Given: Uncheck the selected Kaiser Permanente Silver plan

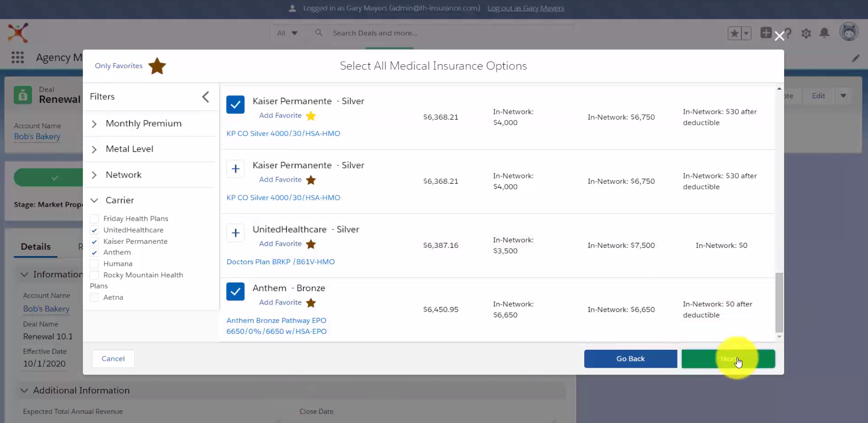Looking at the screenshot, I should [x=235, y=104].
